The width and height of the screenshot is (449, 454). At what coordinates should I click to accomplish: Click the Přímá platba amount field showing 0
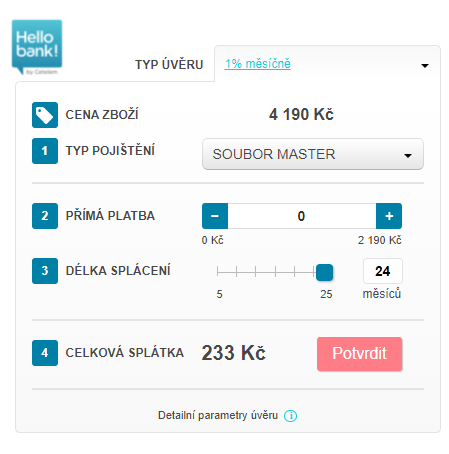click(x=302, y=216)
